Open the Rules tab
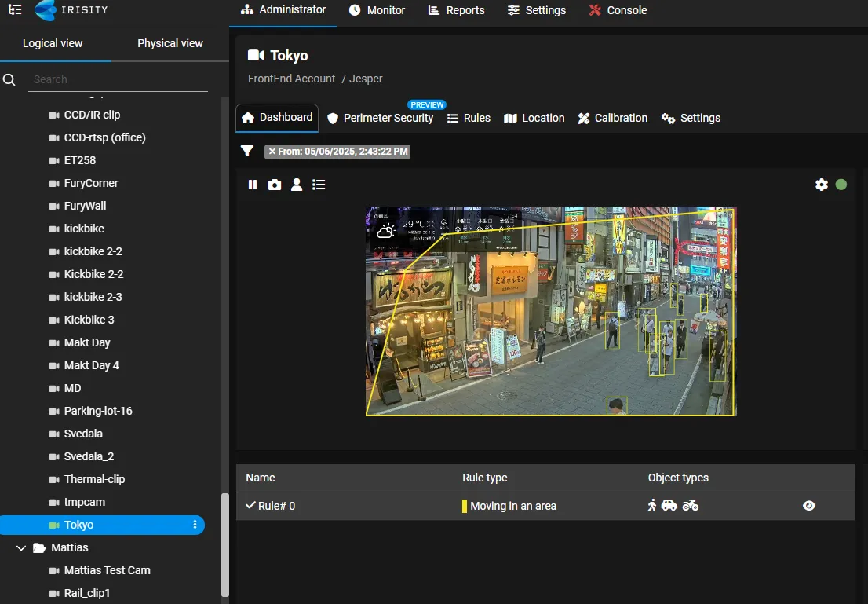The height and width of the screenshot is (604, 868). (469, 118)
